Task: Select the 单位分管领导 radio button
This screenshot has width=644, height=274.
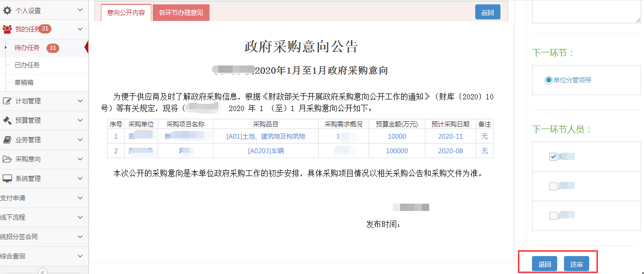Action: 548,80
